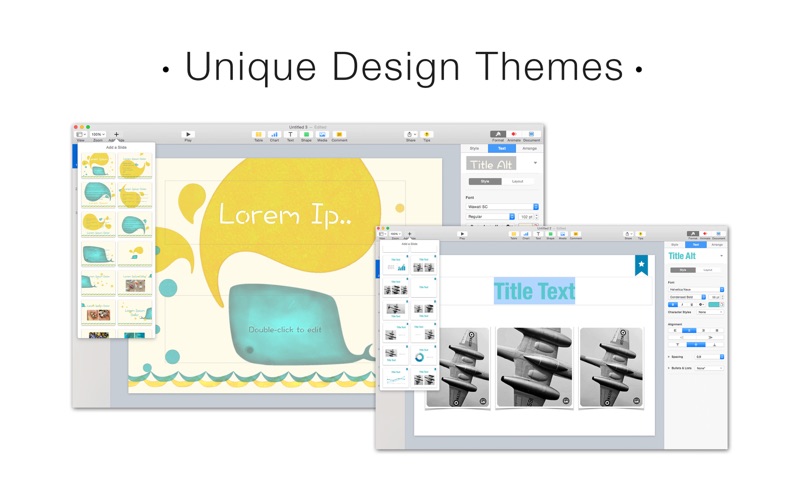Align text to top vertically in airplane-theme window
Viewport: 800px width, 500px height.
click(678, 345)
